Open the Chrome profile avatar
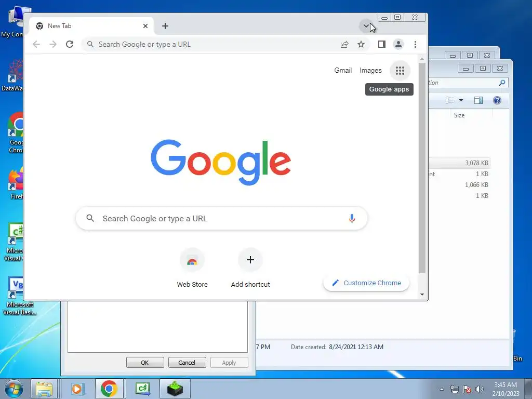The width and height of the screenshot is (532, 399). point(398,44)
